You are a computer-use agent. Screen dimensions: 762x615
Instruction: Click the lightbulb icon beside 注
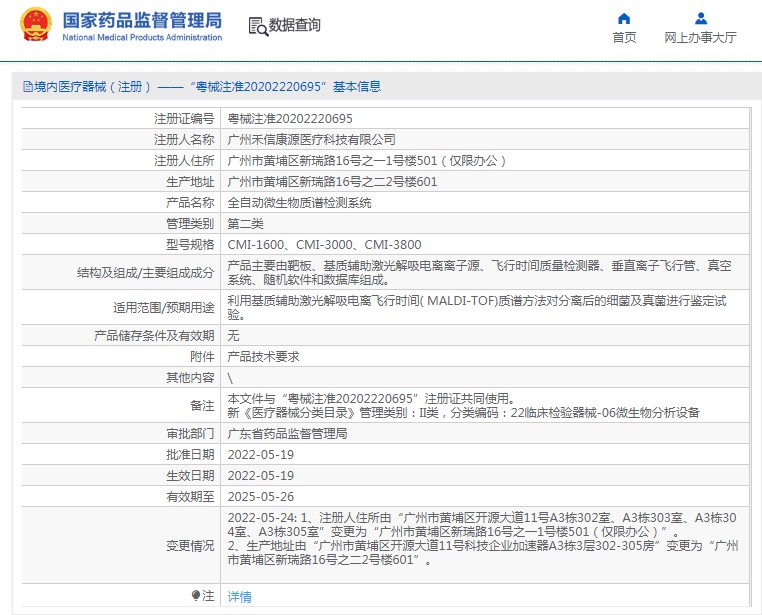196,596
